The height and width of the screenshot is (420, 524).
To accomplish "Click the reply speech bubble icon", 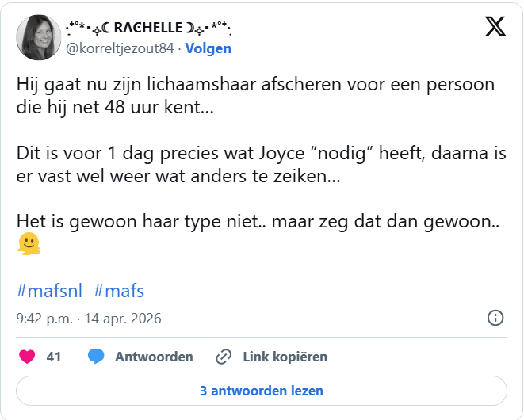I will (x=96, y=357).
